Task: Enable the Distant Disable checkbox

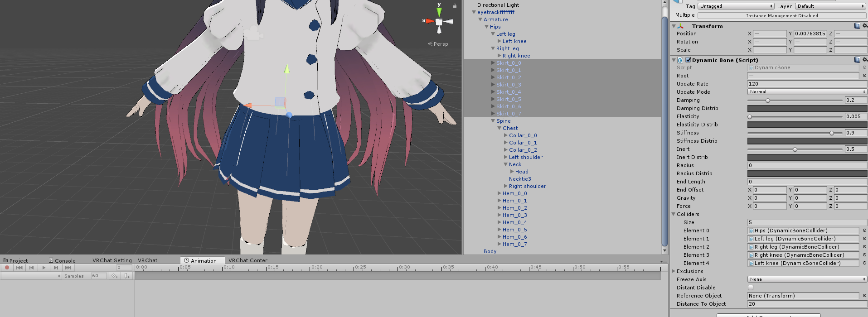Action: [751, 288]
